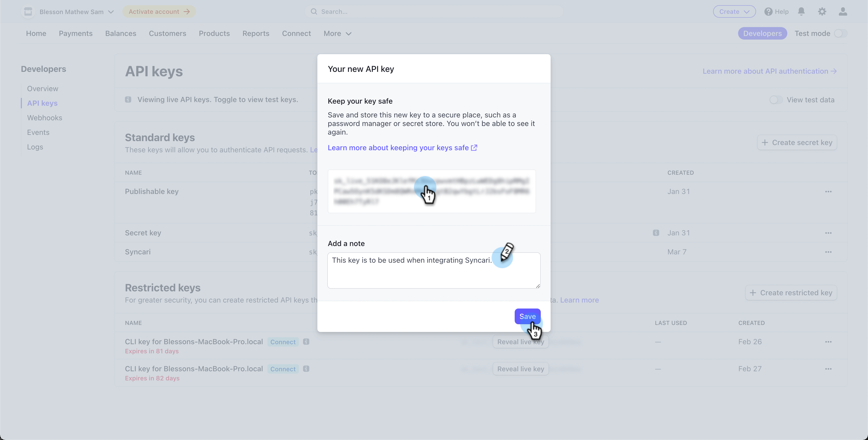The height and width of the screenshot is (440, 868).
Task: Click the Publishable key more-options ellipsis
Action: click(828, 192)
